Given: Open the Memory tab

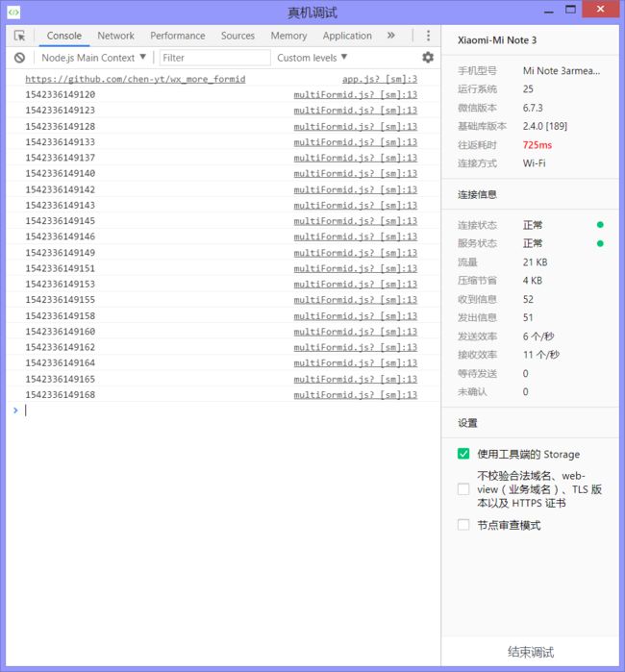Looking at the screenshot, I should point(288,36).
